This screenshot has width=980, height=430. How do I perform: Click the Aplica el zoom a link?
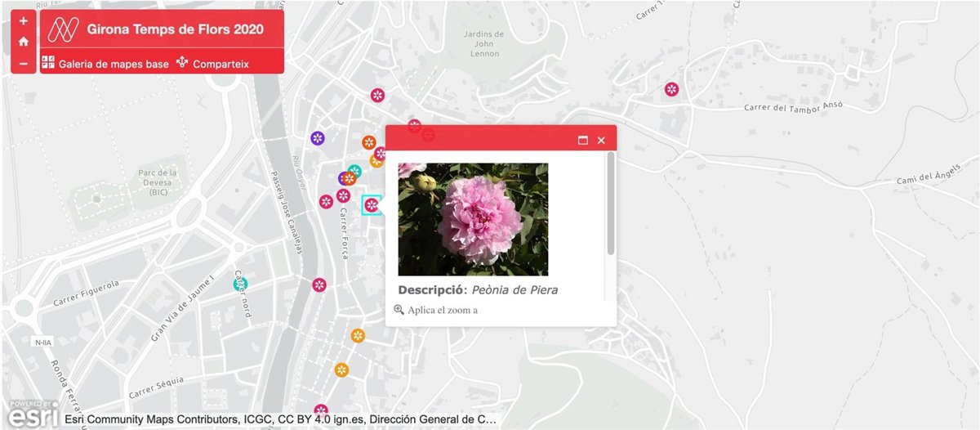coord(436,310)
